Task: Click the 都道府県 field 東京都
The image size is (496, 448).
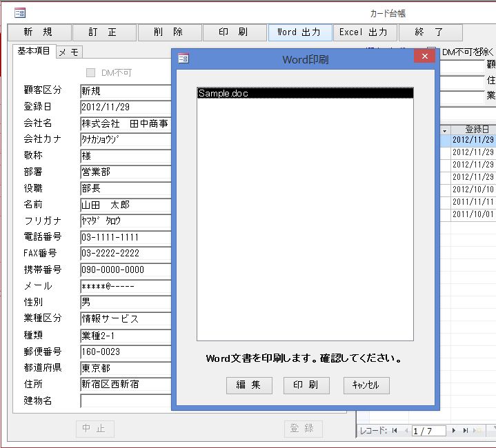Action: [x=126, y=368]
